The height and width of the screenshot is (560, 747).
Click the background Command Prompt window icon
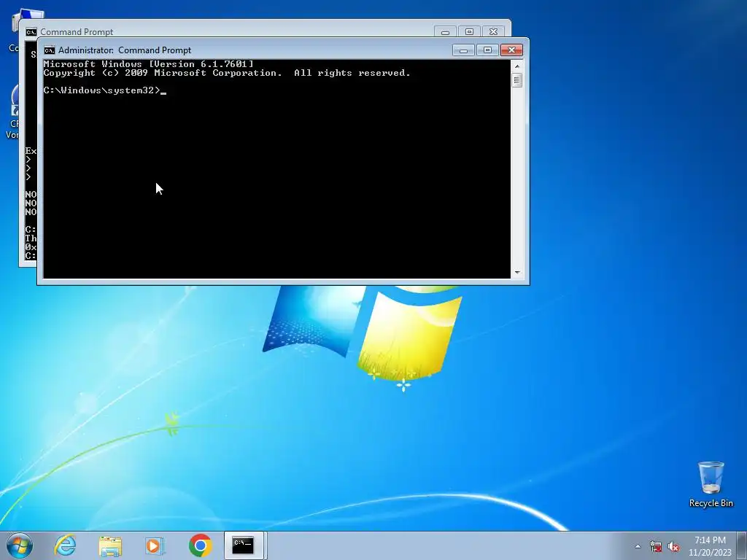(31, 32)
